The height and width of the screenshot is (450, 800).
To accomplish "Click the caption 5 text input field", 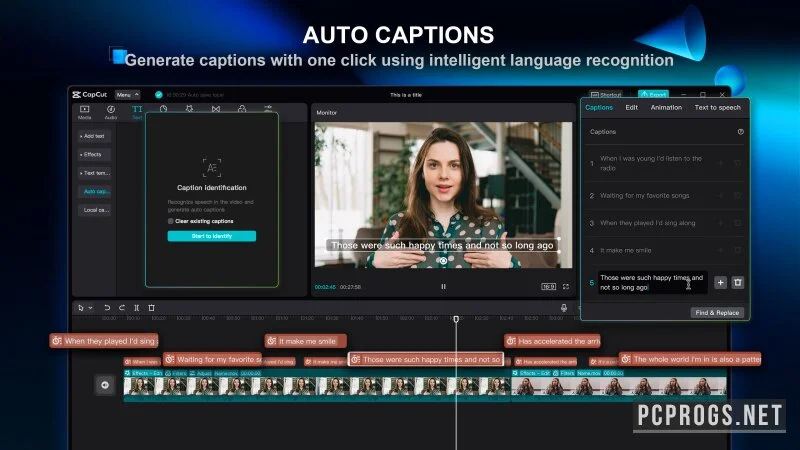I will click(x=652, y=282).
